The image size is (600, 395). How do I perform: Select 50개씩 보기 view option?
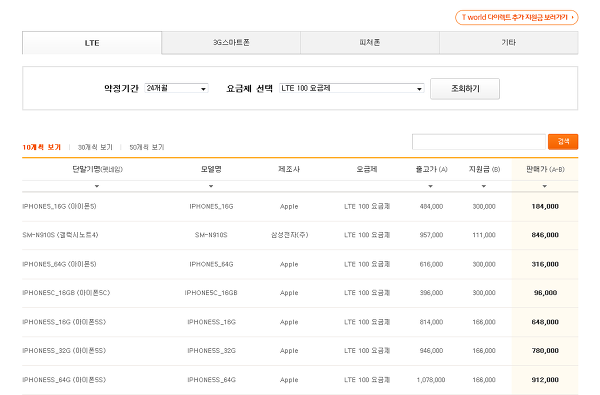[147, 147]
